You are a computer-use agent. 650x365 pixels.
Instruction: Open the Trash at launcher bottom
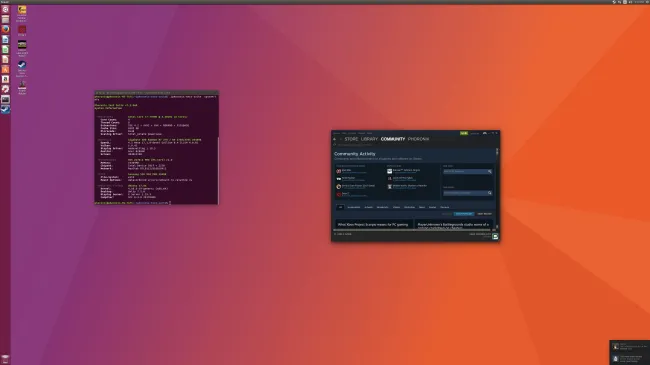(x=5, y=359)
